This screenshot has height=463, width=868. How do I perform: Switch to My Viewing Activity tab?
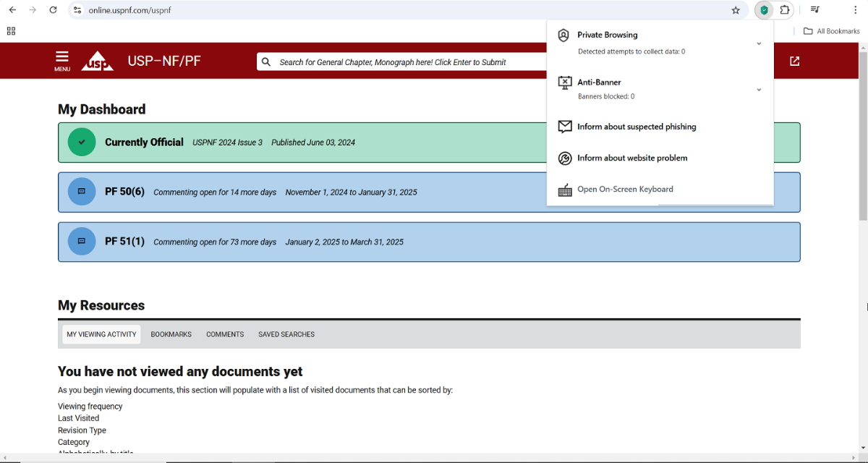click(x=101, y=334)
